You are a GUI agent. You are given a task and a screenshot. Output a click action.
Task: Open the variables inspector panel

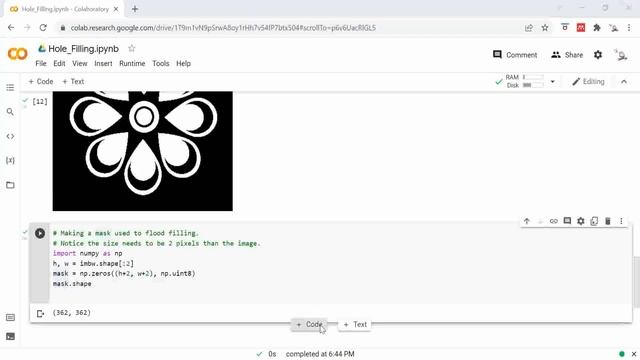[x=10, y=160]
